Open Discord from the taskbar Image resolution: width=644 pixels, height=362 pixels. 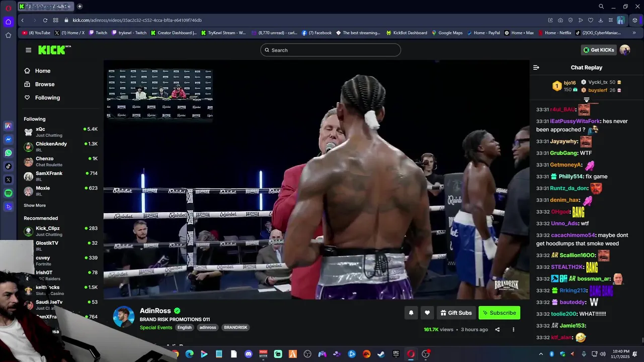point(248,354)
